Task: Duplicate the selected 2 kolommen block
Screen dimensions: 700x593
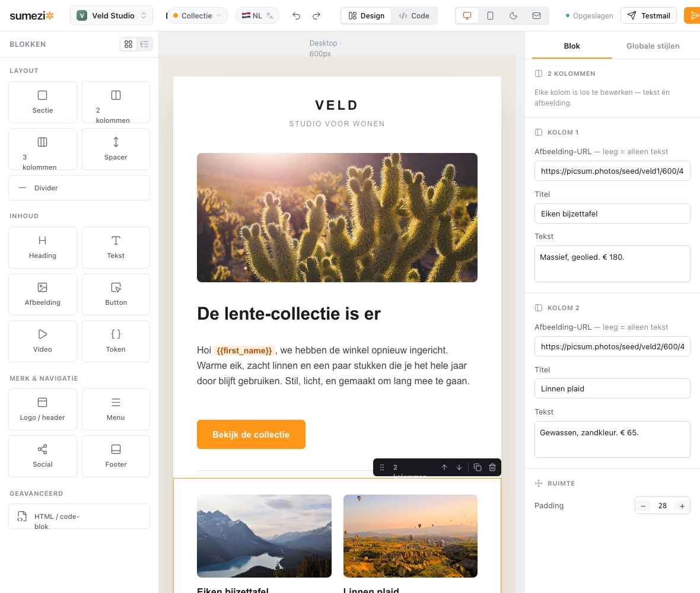Action: 477,467
